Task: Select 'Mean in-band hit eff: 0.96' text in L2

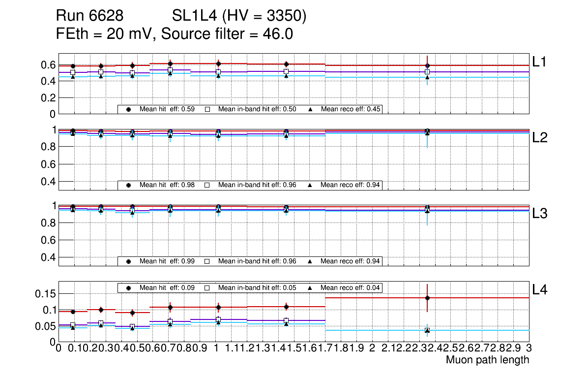Action: pyautogui.click(x=257, y=185)
